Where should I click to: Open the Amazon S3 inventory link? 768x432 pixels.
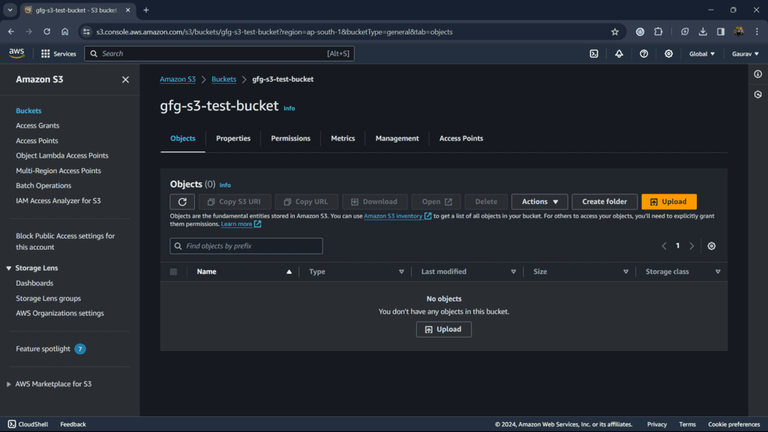point(397,216)
